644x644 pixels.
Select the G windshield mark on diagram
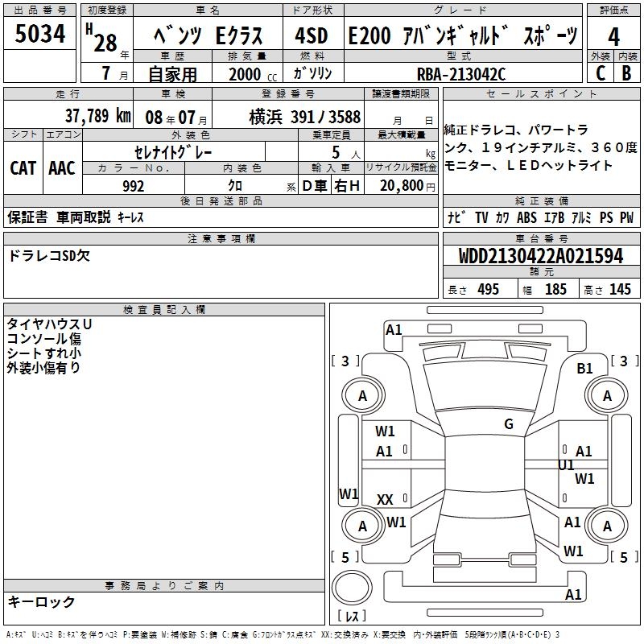tap(509, 424)
